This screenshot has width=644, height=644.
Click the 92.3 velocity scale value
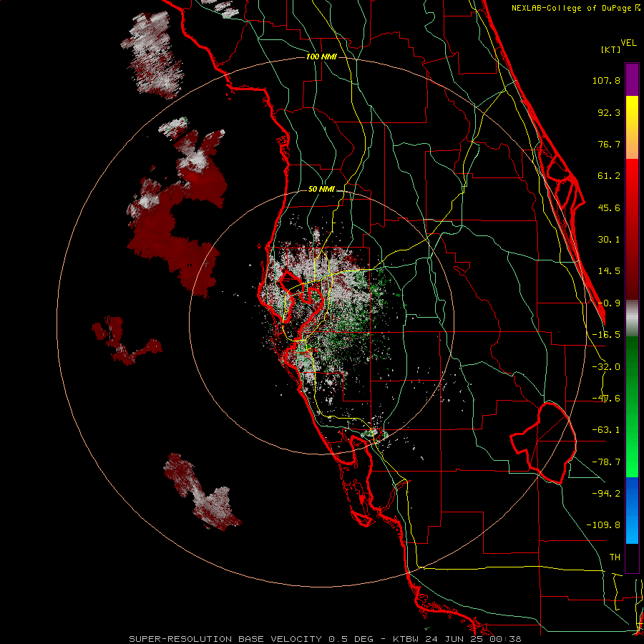609,112
